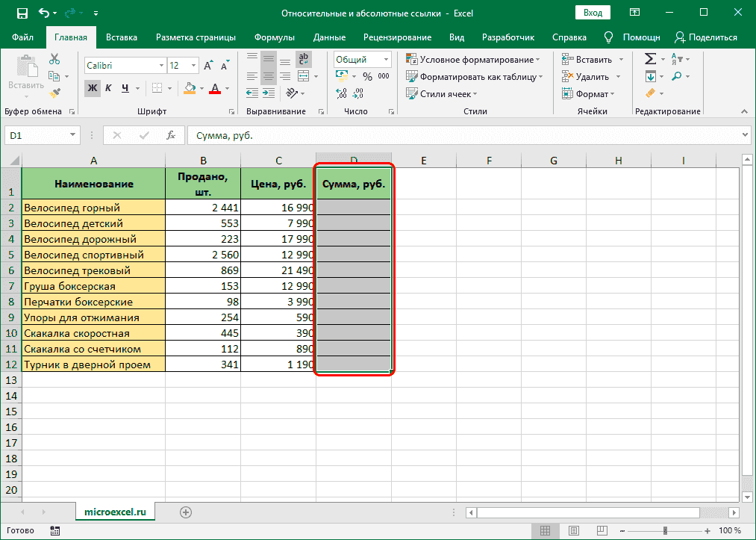
Task: Open the number format Общий dropdown
Action: click(386, 60)
